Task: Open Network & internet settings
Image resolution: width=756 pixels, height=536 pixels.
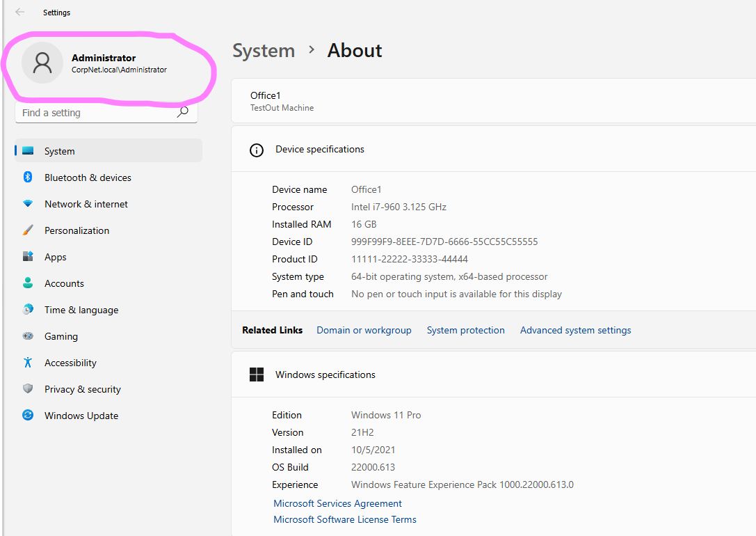Action: click(108, 204)
